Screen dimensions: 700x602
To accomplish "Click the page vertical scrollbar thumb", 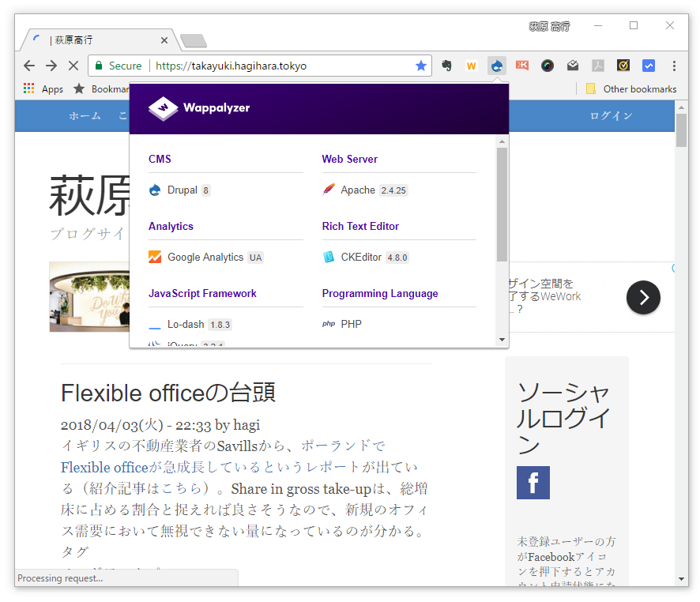I will pos(681,130).
